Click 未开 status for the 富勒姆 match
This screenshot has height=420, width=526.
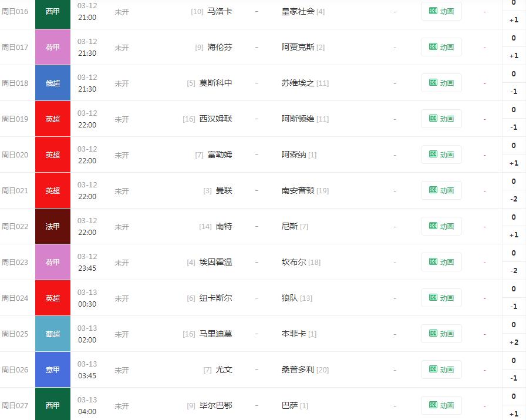[122, 154]
